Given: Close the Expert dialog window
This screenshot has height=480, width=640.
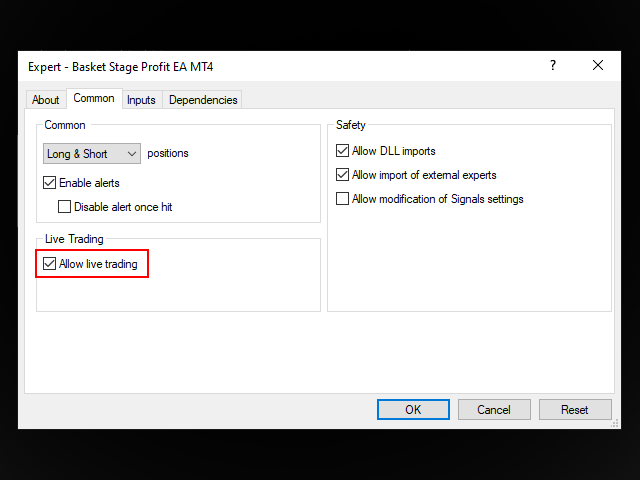Looking at the screenshot, I should [598, 66].
